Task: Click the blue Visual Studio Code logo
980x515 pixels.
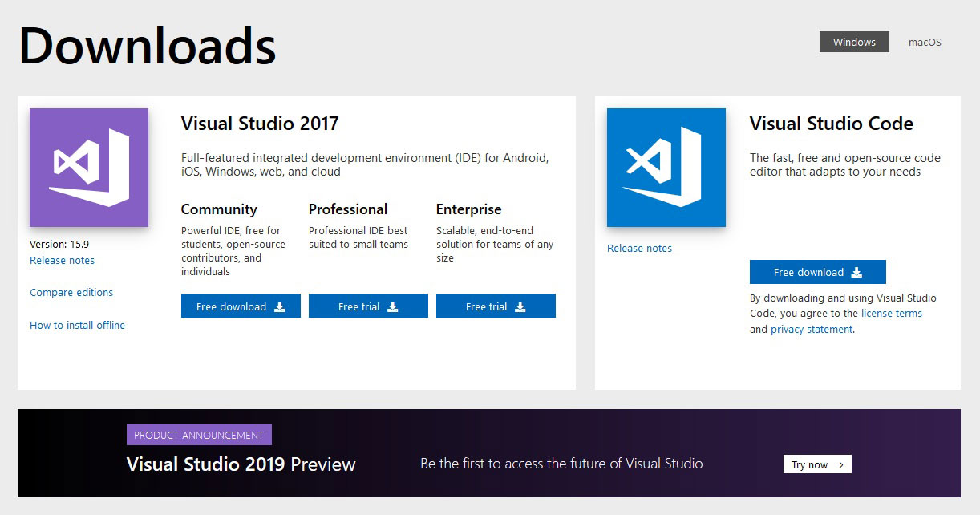Action: tap(666, 168)
